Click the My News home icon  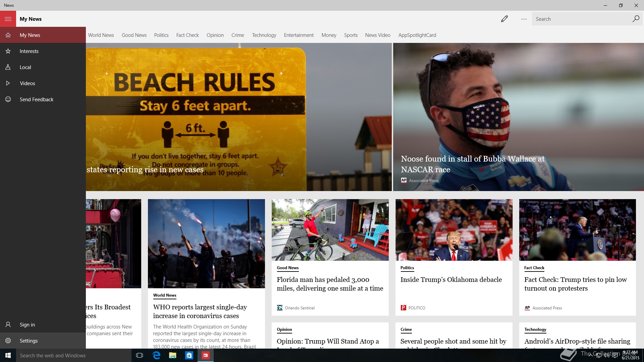tap(8, 35)
